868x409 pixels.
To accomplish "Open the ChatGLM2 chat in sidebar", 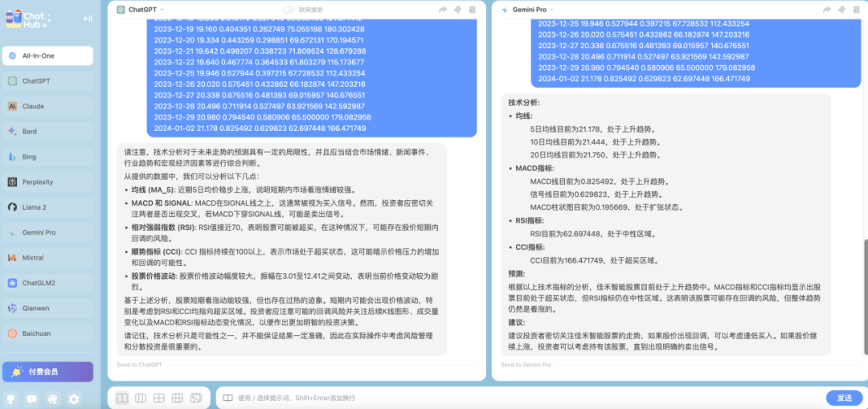I will click(47, 283).
